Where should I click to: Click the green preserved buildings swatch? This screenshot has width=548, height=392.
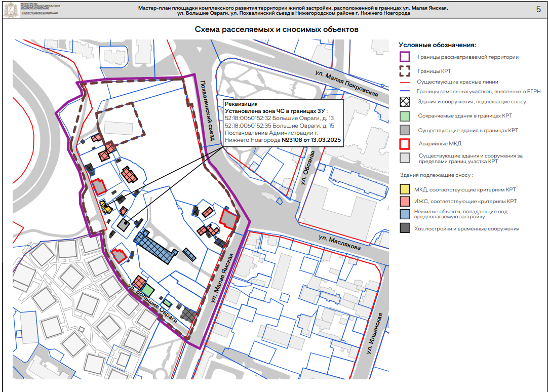[x=405, y=115]
